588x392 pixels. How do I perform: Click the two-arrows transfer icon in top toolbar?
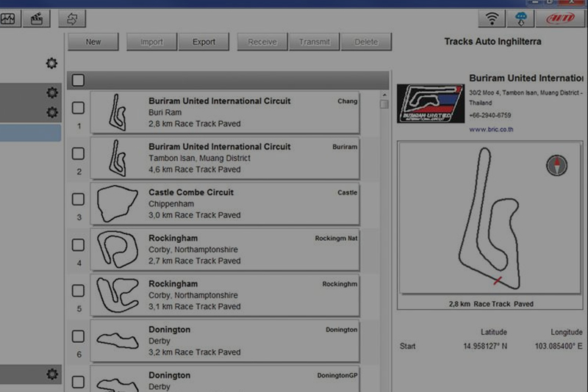(72, 18)
